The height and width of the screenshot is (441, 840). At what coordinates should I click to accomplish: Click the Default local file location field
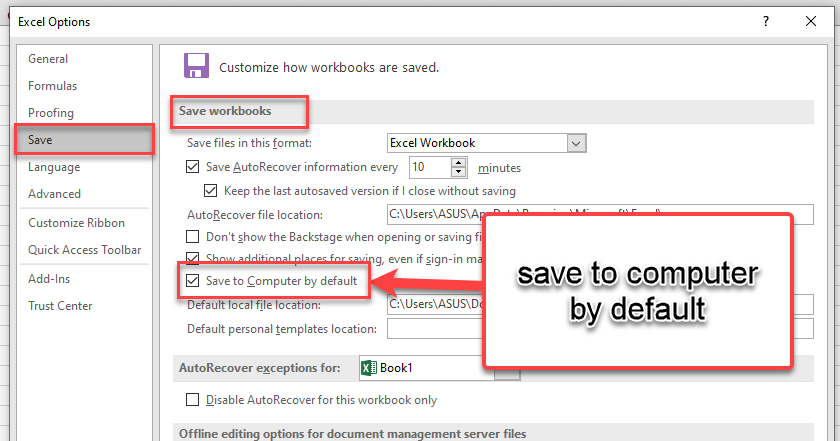point(600,304)
